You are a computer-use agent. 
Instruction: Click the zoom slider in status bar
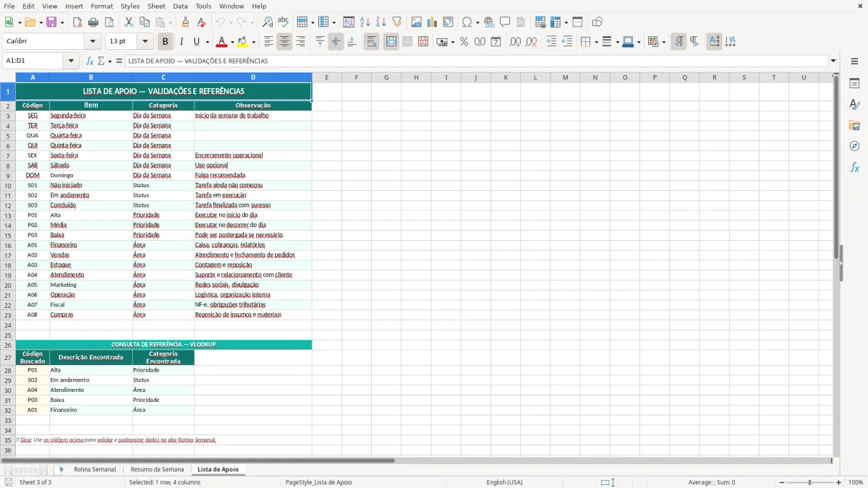click(810, 482)
